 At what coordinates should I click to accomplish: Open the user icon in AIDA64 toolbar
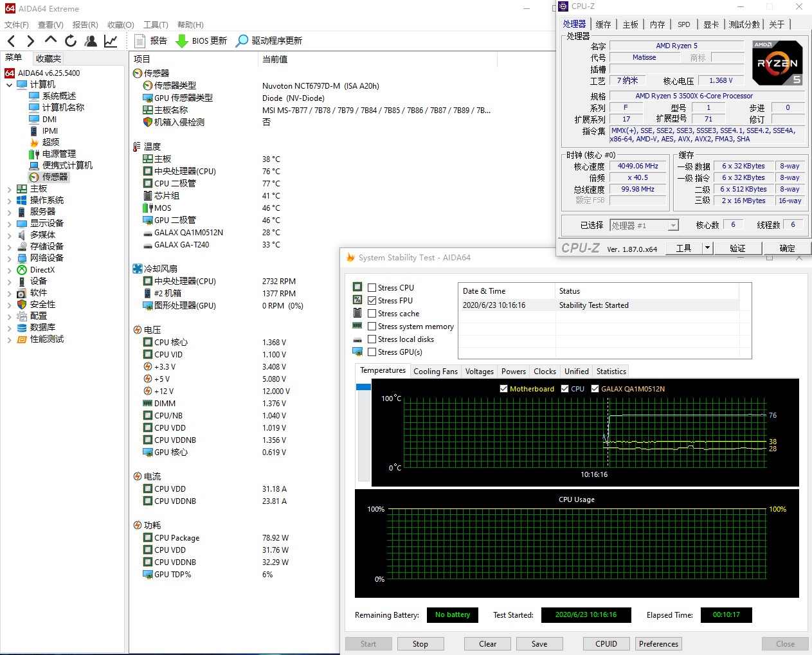(91, 40)
